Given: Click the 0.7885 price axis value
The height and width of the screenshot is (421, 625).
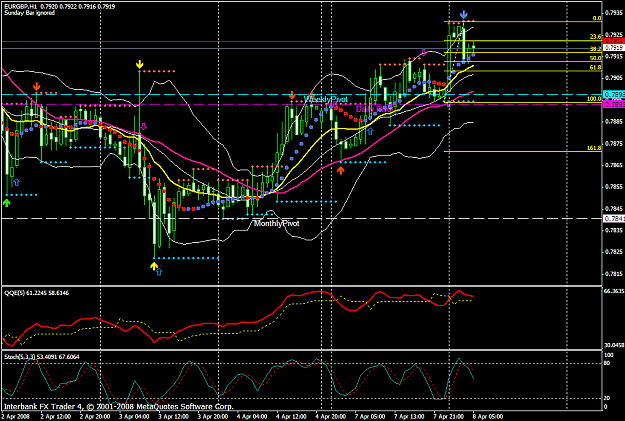Looking at the screenshot, I should click(614, 121).
